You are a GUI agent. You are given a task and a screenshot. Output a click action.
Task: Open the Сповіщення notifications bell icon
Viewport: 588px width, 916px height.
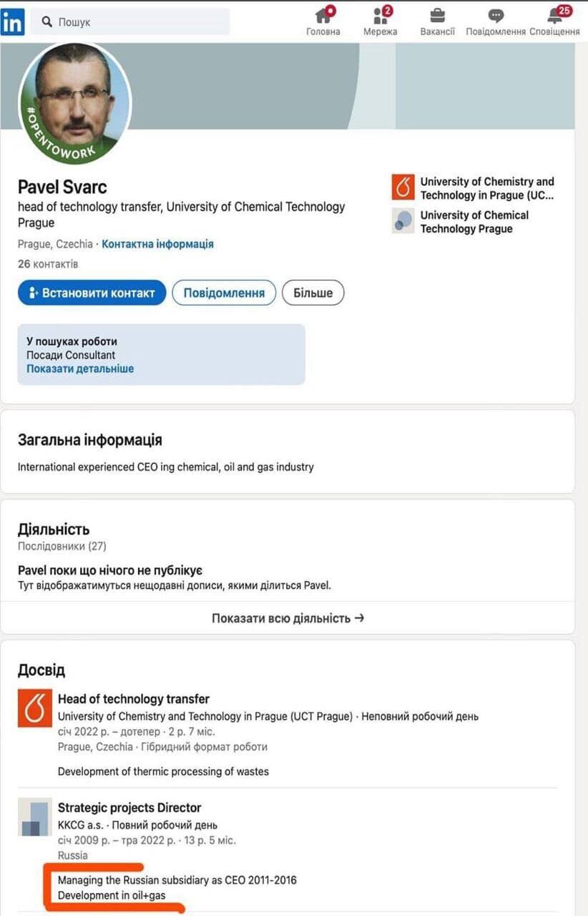click(556, 15)
